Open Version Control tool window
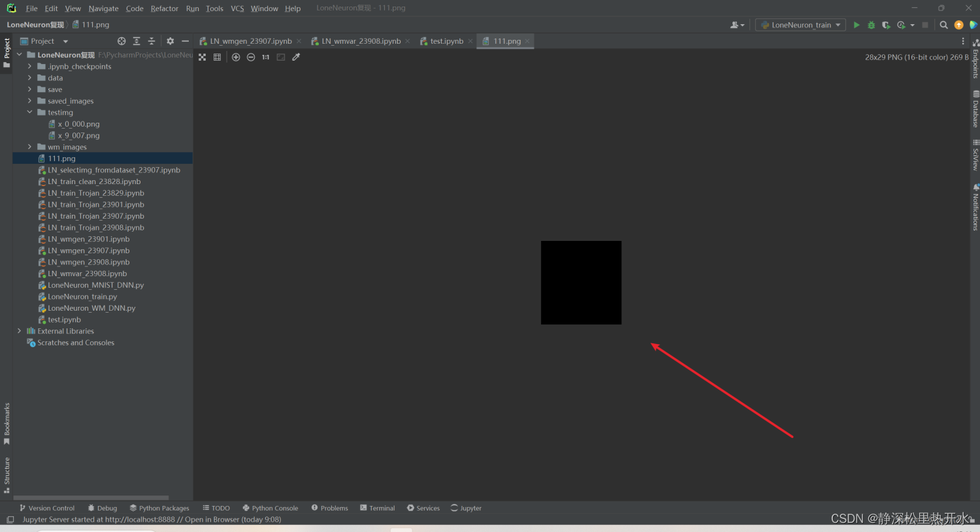The height and width of the screenshot is (532, 980). click(x=47, y=508)
